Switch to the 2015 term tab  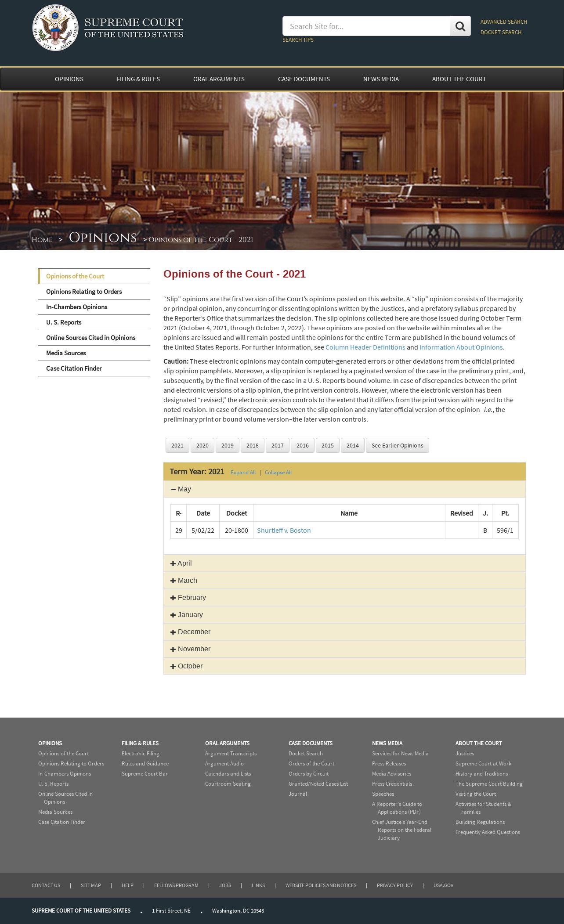coord(328,445)
